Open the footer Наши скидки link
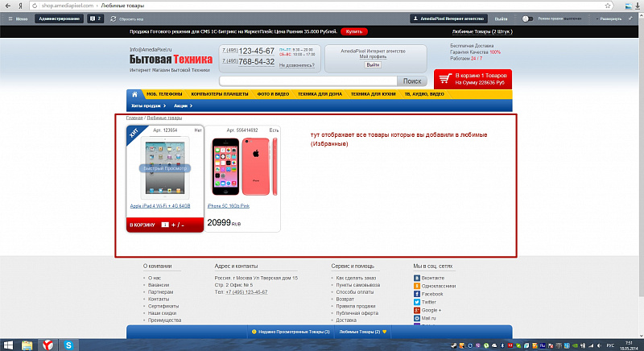644x351 pixels. pos(163,313)
